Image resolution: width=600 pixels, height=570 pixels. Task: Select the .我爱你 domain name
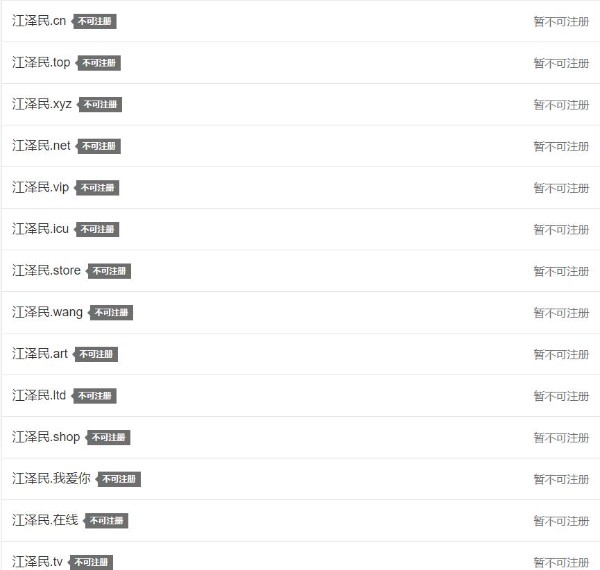pyautogui.click(x=51, y=479)
